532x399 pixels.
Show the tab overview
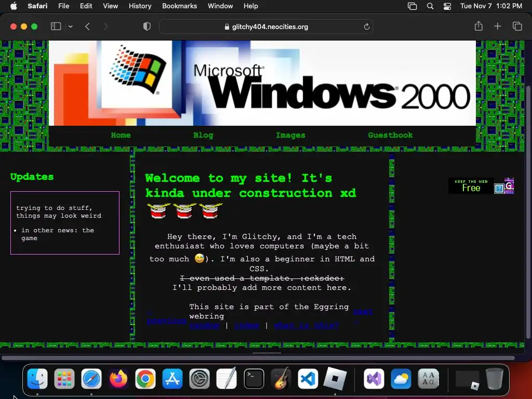(517, 26)
